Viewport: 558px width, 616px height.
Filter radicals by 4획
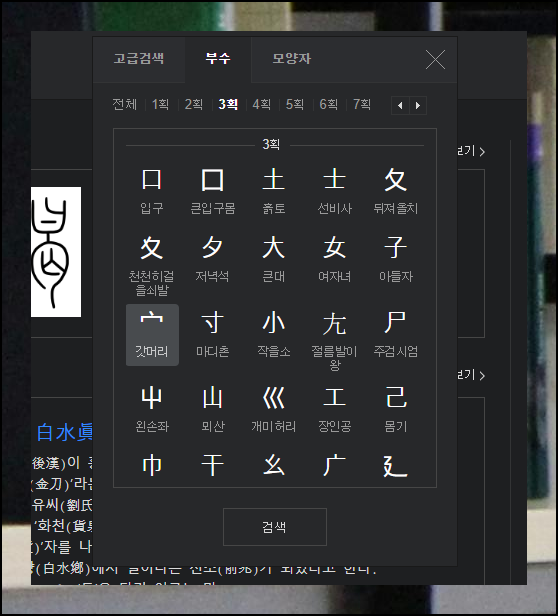tap(261, 104)
